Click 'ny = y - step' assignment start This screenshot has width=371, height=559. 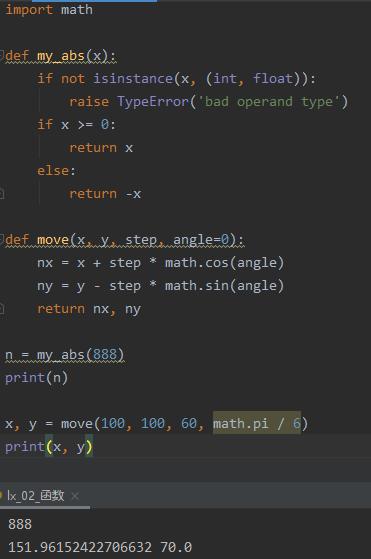[89, 286]
